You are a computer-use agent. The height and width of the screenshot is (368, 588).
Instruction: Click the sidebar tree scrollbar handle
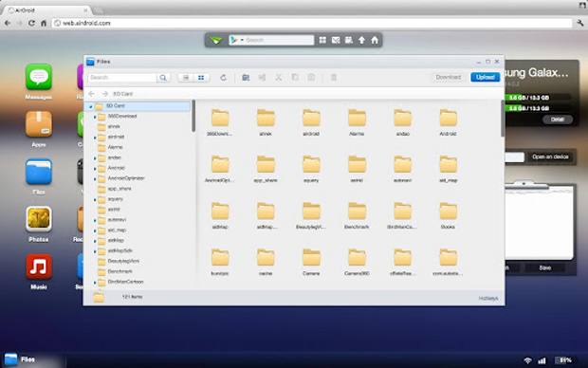(193, 116)
